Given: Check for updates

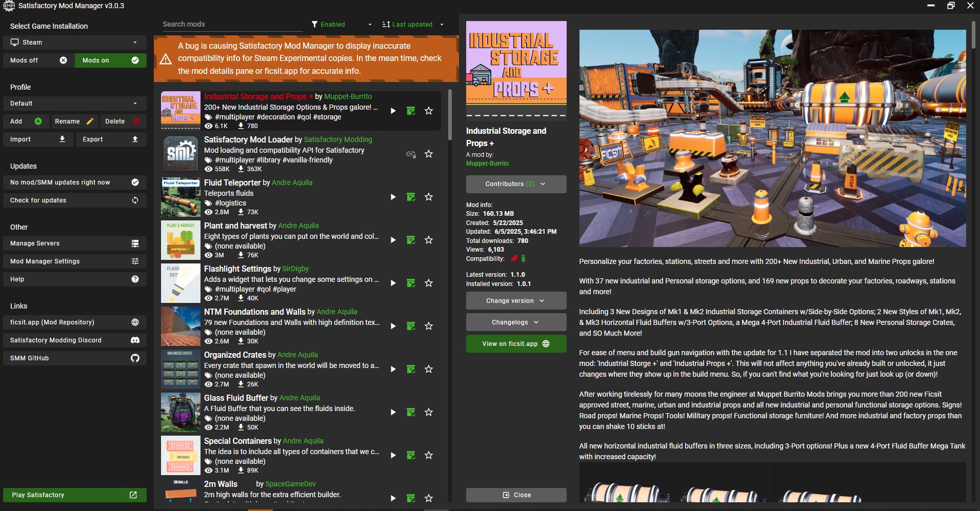Looking at the screenshot, I should click(75, 200).
